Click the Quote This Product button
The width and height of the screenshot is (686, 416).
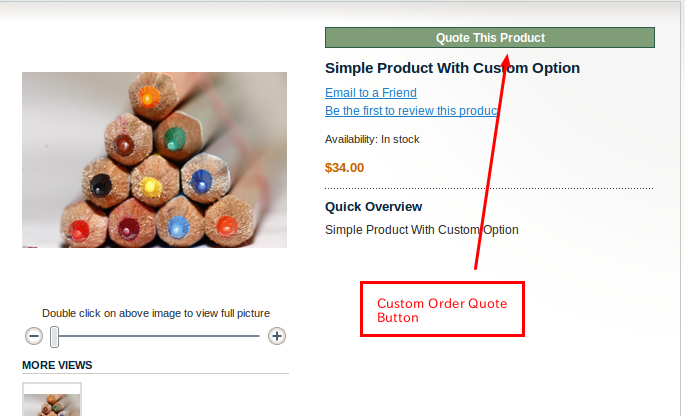[x=489, y=38]
